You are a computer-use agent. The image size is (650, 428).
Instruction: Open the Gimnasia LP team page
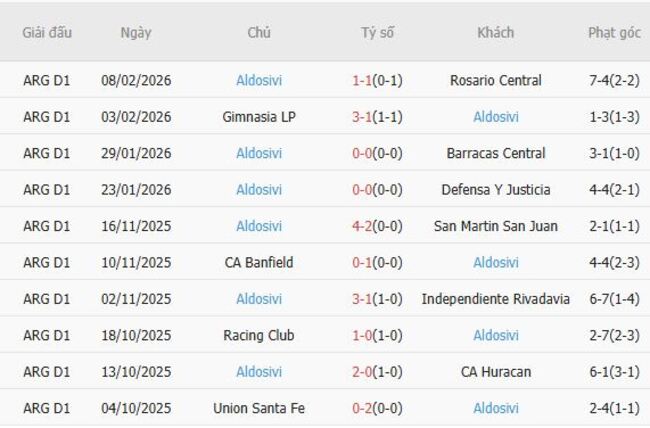[x=259, y=117]
